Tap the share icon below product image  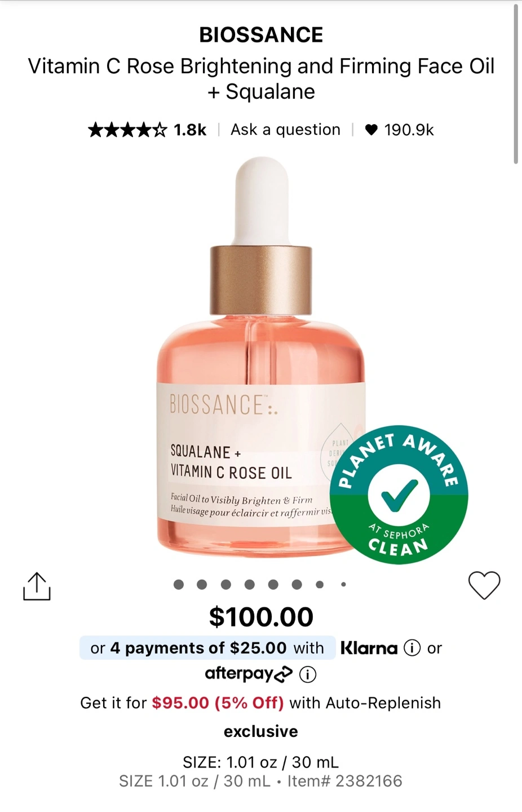point(37,586)
